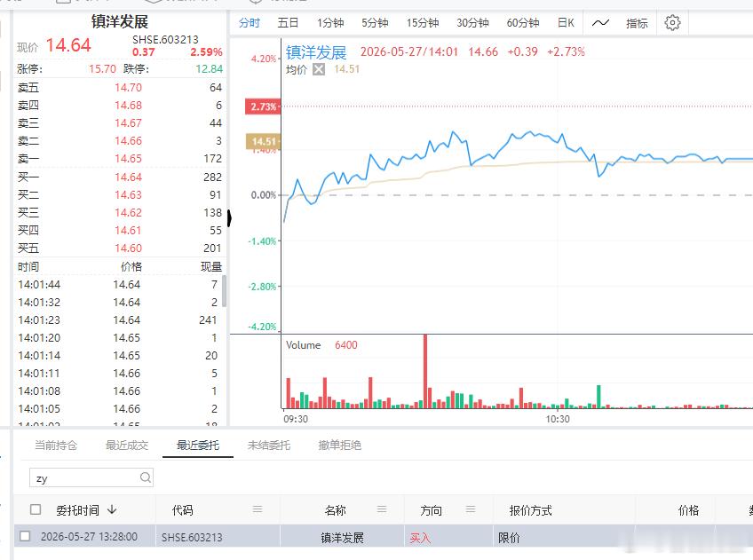Select 30分钟 chart period
Image resolution: width=753 pixels, height=560 pixels.
472,22
